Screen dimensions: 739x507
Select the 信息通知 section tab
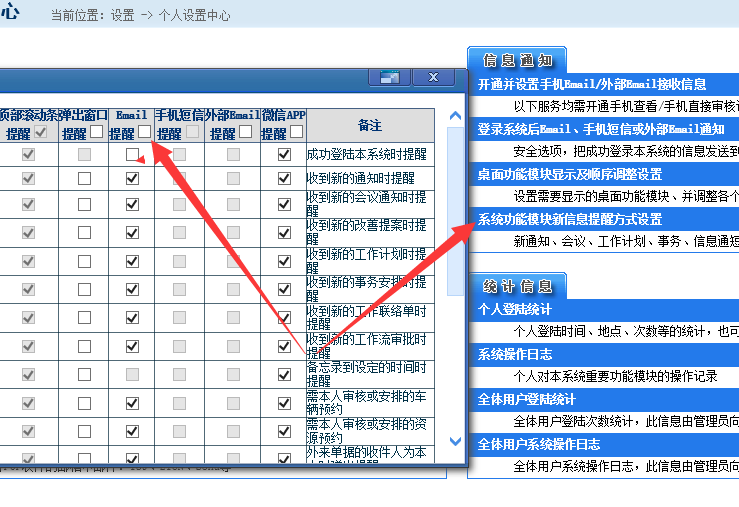click(517, 59)
